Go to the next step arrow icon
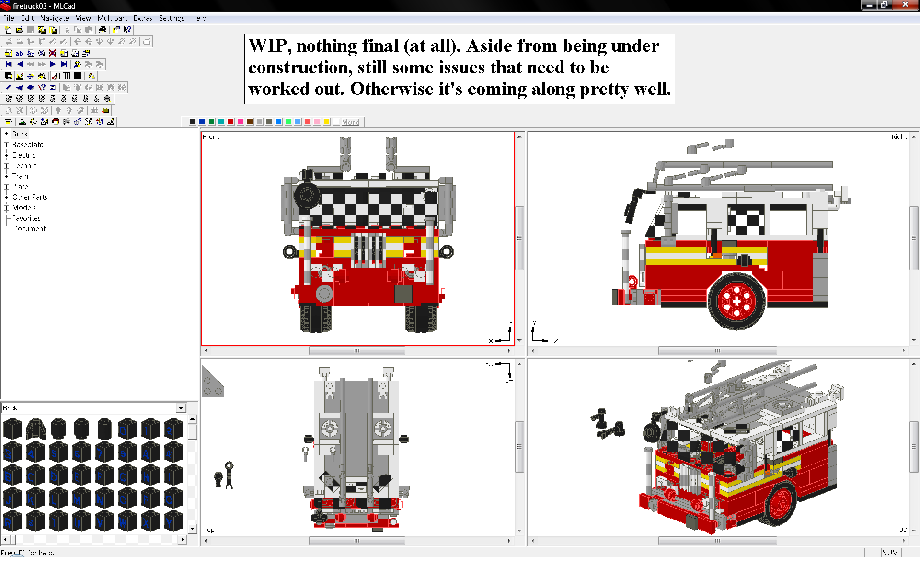Screen dimensions: 920x588 click(53, 64)
